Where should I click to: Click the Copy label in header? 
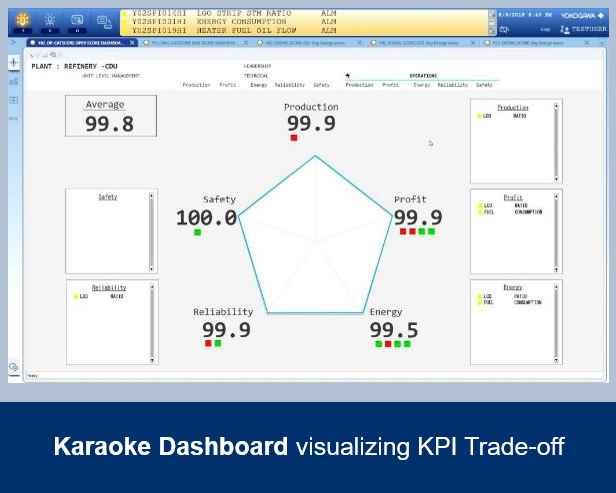[546, 29]
